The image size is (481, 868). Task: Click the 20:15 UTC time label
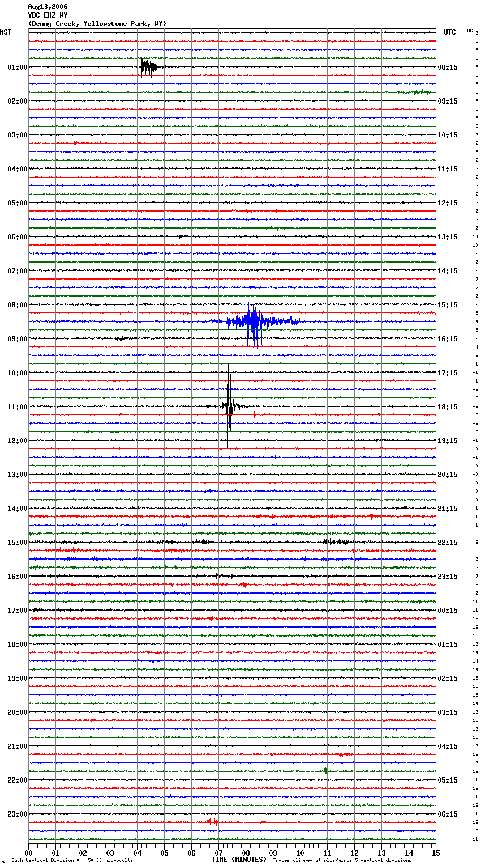point(448,475)
